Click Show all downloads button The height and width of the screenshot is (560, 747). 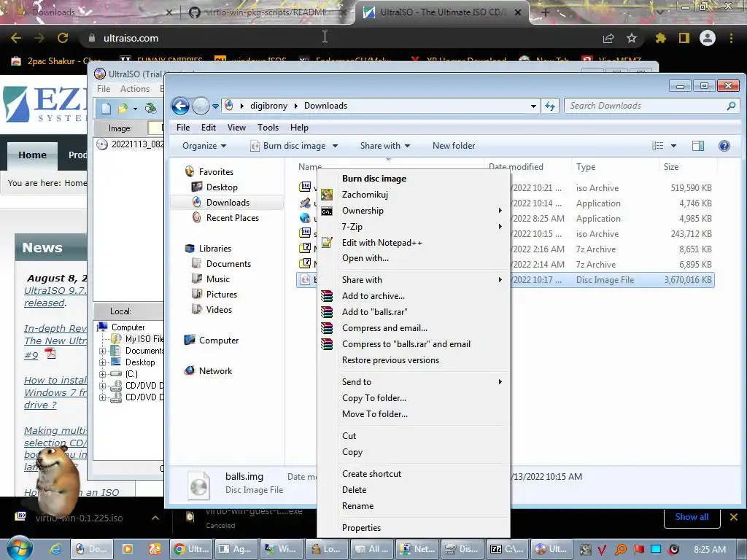pos(692,517)
